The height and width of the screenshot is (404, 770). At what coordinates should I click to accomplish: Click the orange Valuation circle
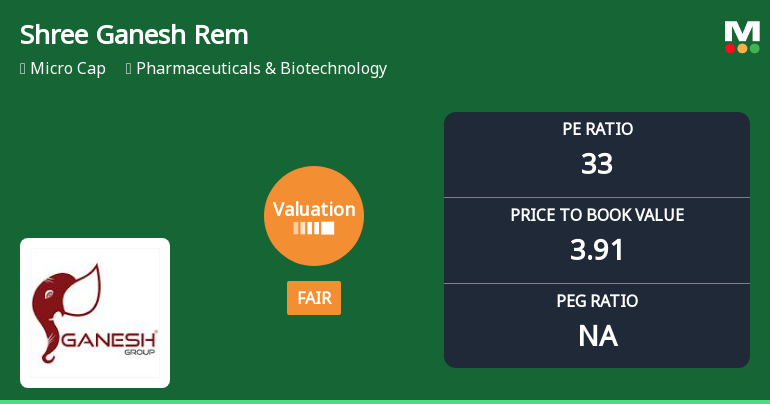pos(314,215)
